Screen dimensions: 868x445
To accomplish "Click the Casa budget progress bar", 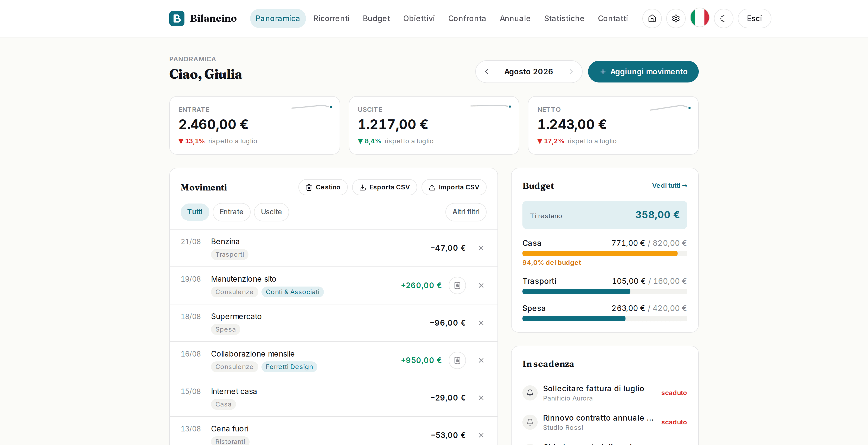I will pos(605,253).
